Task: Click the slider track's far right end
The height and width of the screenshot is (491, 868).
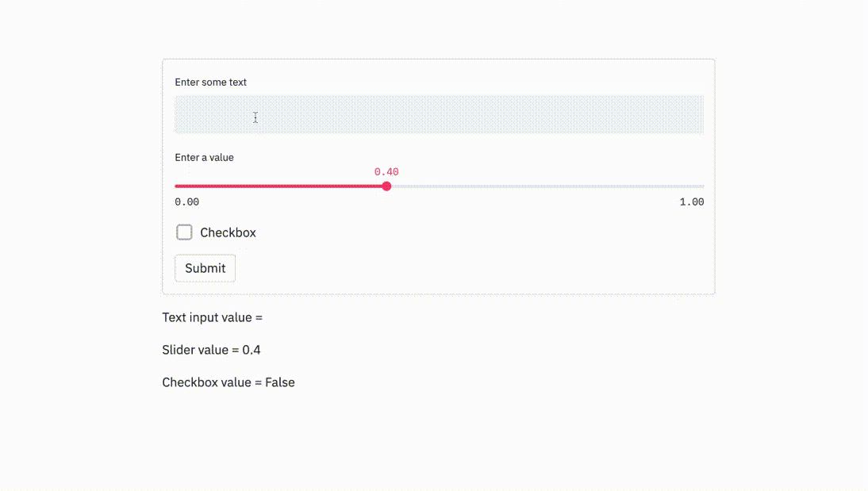Action: tap(702, 186)
